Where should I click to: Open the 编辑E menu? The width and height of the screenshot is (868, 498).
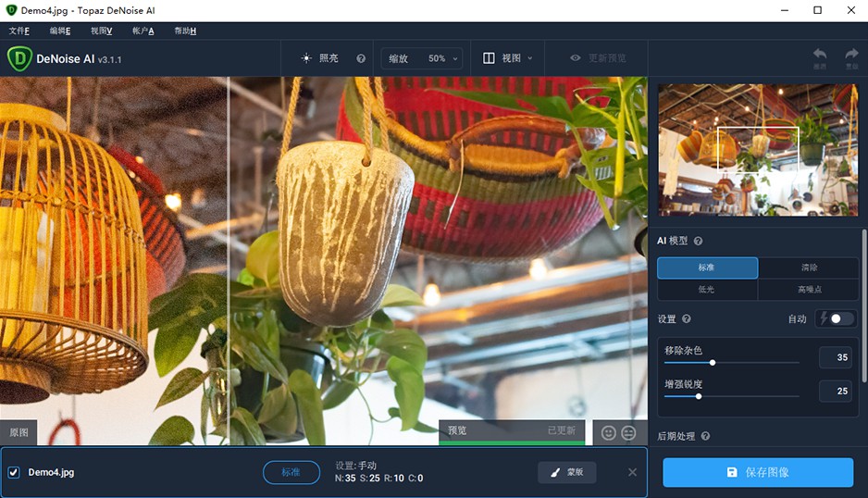click(x=60, y=31)
